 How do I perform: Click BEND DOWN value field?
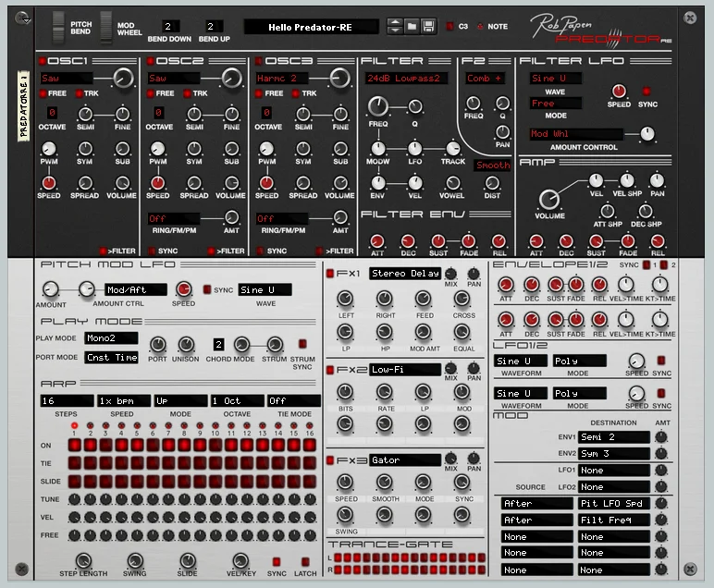coord(170,27)
